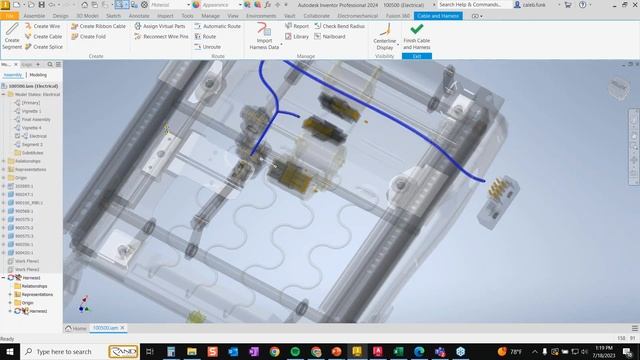The image size is (640, 360).
Task: Click the browser search magnifier icon
Action: pos(50,64)
